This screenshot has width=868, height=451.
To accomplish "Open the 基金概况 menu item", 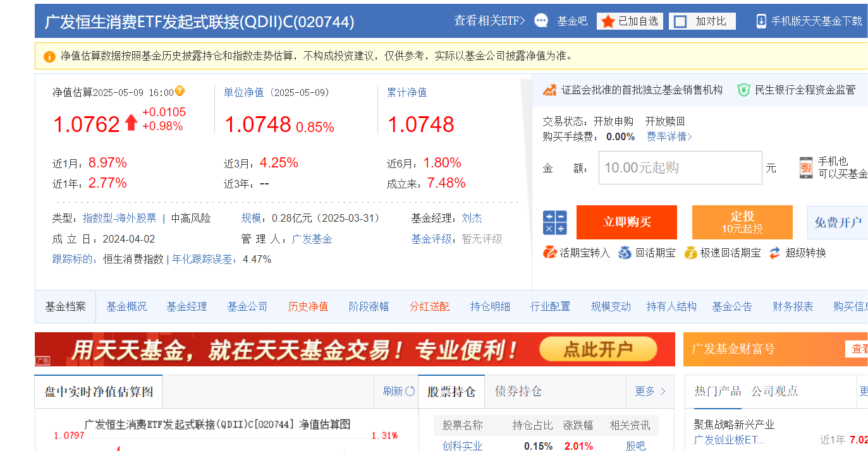I will pos(126,307).
